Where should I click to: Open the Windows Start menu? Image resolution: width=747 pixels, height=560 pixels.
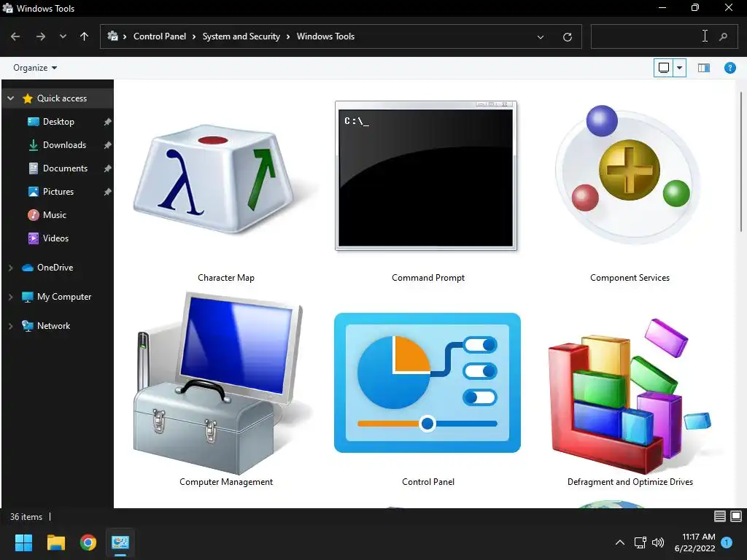23,542
